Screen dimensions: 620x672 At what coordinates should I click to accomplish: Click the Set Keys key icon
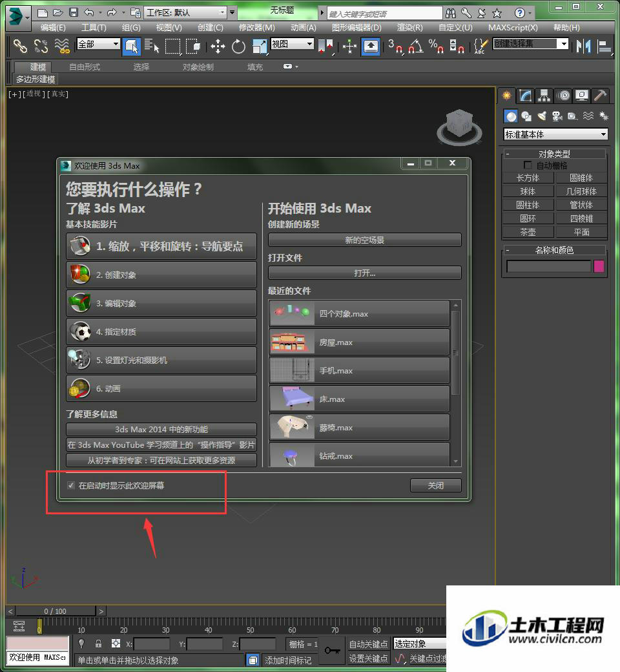(333, 651)
